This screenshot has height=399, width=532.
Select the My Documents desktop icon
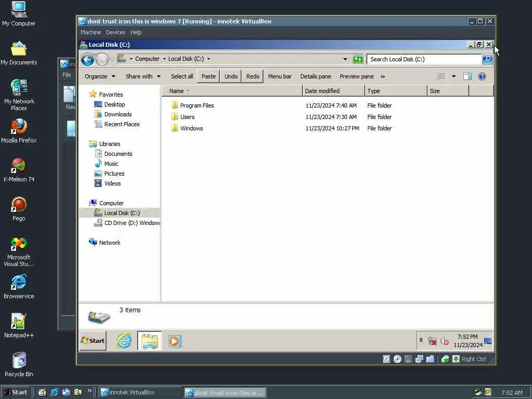pyautogui.click(x=19, y=54)
